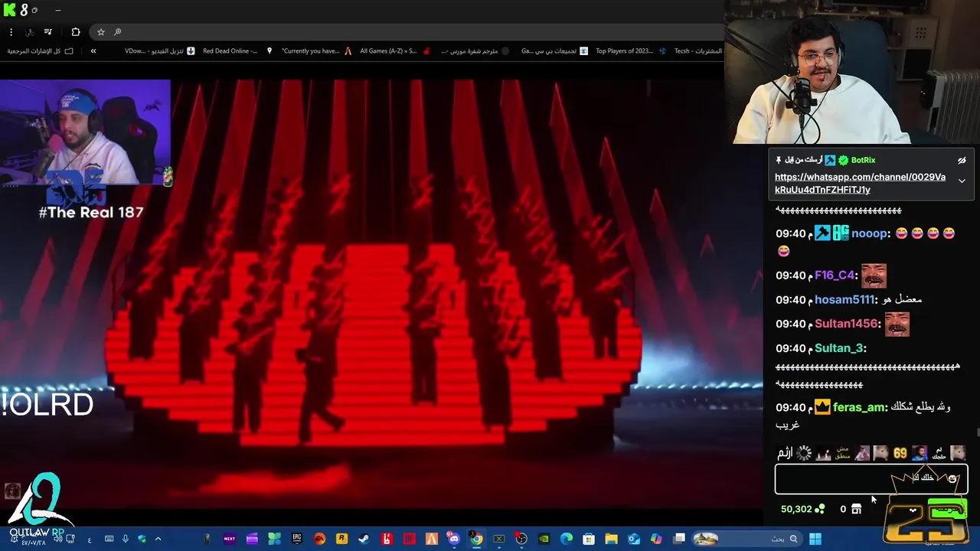Open the chat gift shop icon
The width and height of the screenshot is (980, 551).
click(x=856, y=510)
